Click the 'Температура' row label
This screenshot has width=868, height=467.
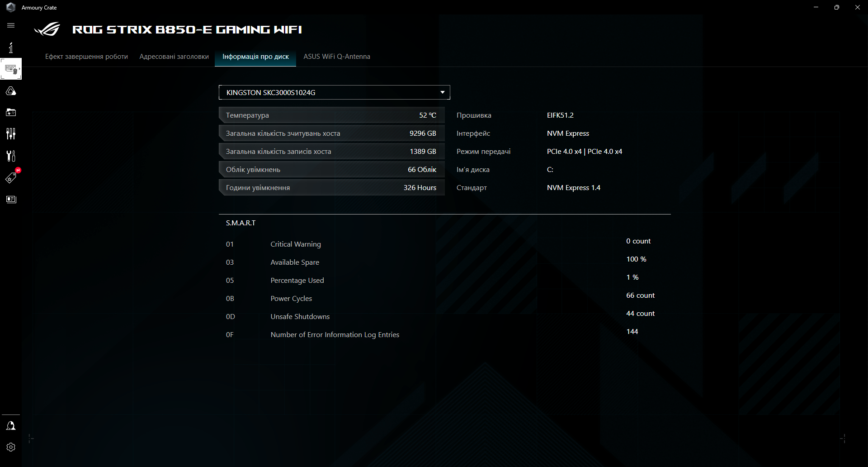[247, 115]
